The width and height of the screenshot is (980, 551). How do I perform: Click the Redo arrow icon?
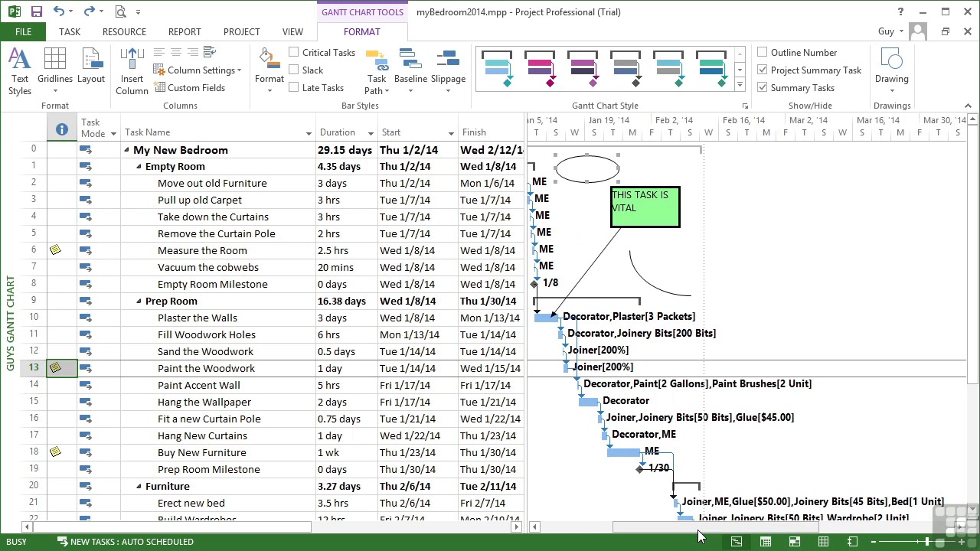[89, 11]
